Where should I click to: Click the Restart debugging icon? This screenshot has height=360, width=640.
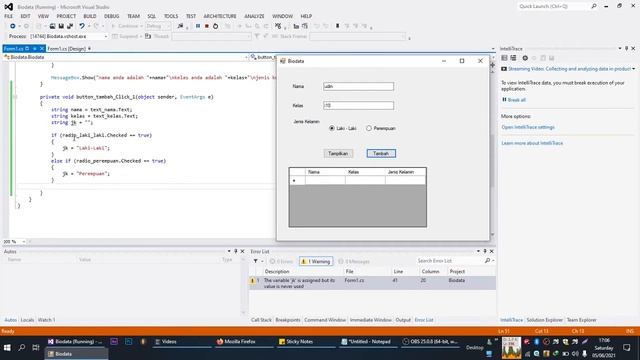(216, 26)
